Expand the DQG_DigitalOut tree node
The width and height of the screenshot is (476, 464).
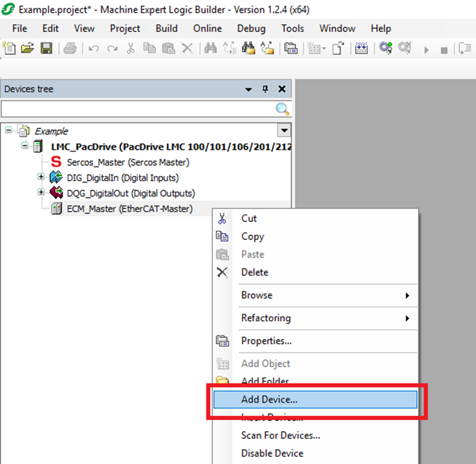[x=41, y=192]
